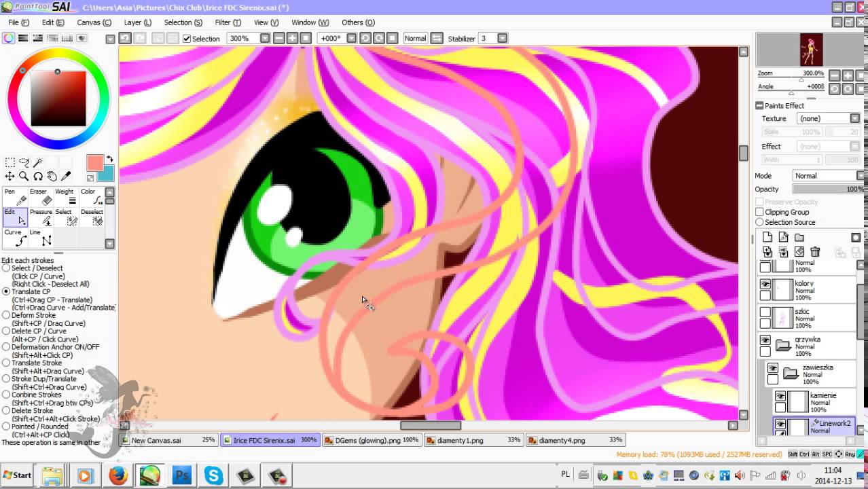The width and height of the screenshot is (868, 489).
Task: Choose the Select / Deselect edit mode
Action: tap(6, 268)
